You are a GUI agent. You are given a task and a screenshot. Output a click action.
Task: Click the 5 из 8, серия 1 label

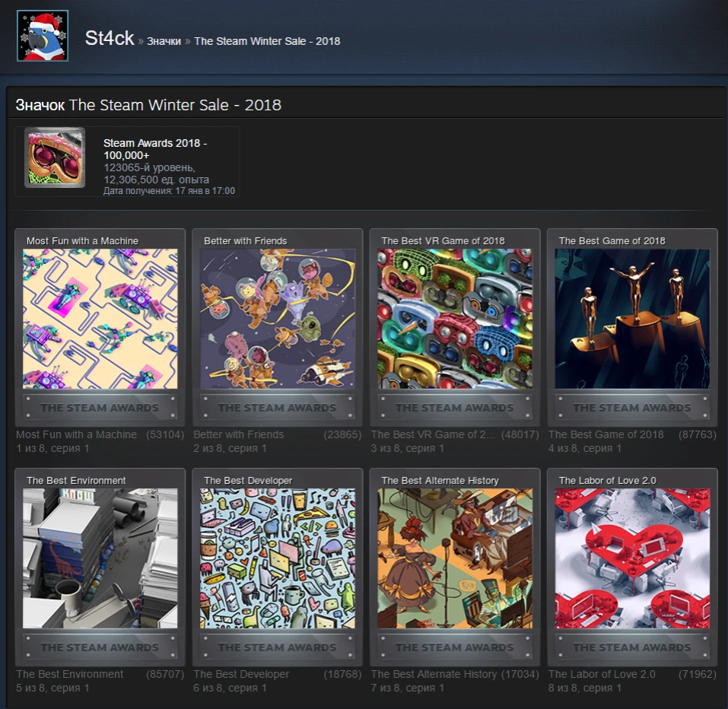(52, 688)
